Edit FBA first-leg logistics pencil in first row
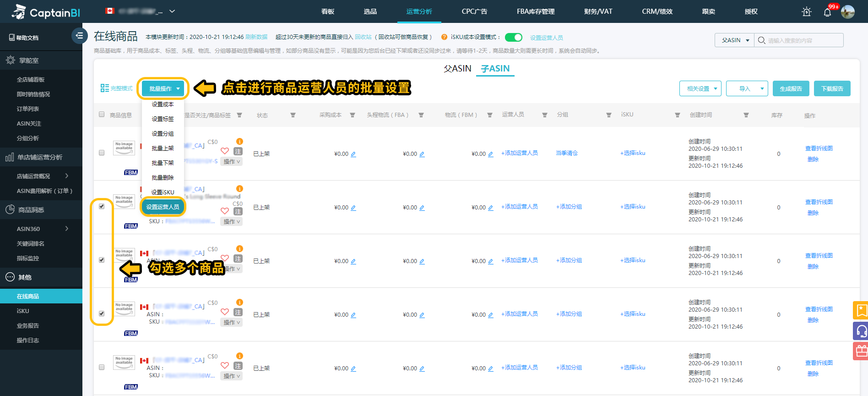Image resolution: width=868 pixels, height=396 pixels. [422, 154]
